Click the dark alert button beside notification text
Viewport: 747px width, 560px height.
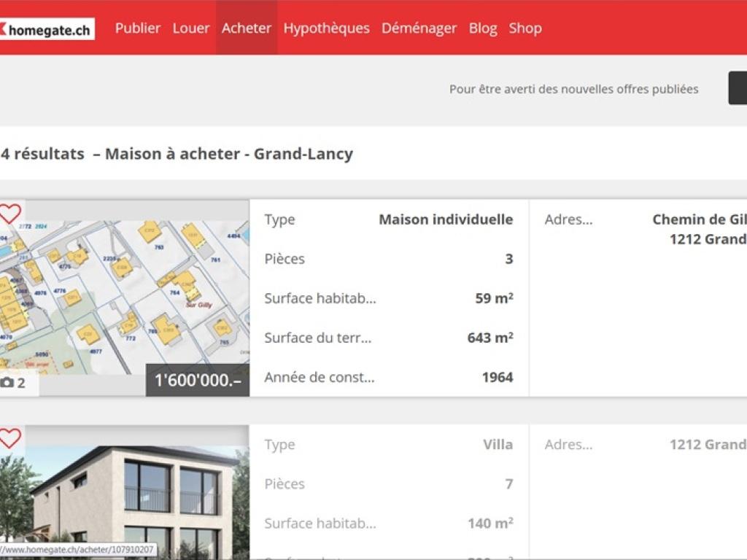coord(738,88)
